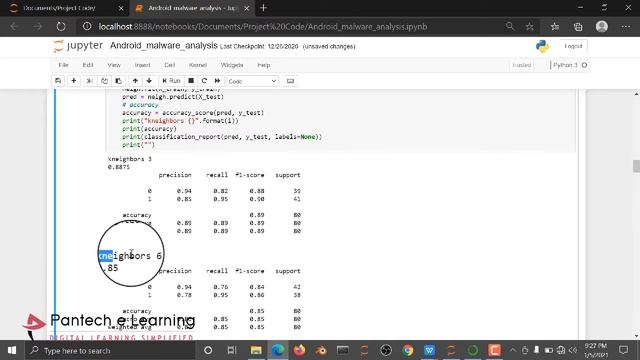This screenshot has height=360, width=640.
Task: Show hidden system tray icons
Action: [513, 350]
